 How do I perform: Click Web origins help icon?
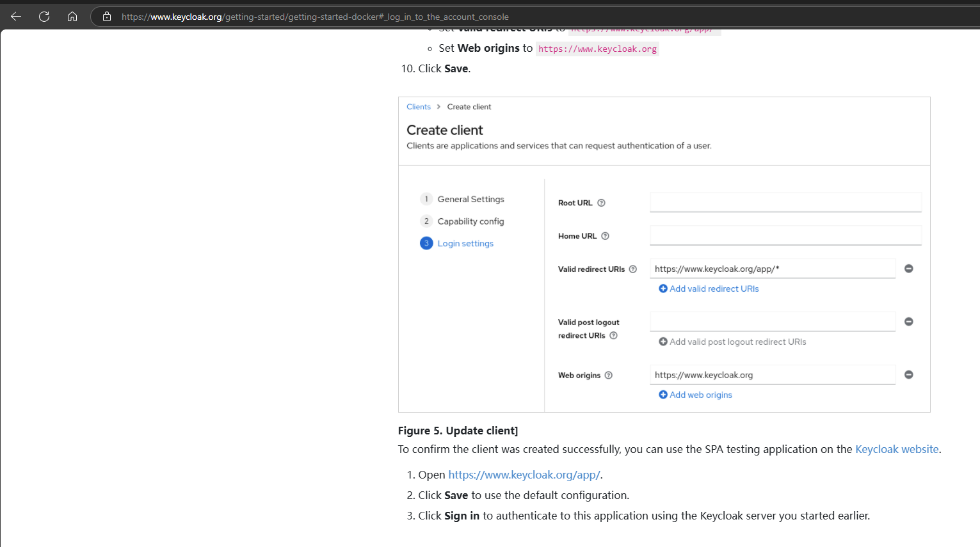[x=608, y=376]
